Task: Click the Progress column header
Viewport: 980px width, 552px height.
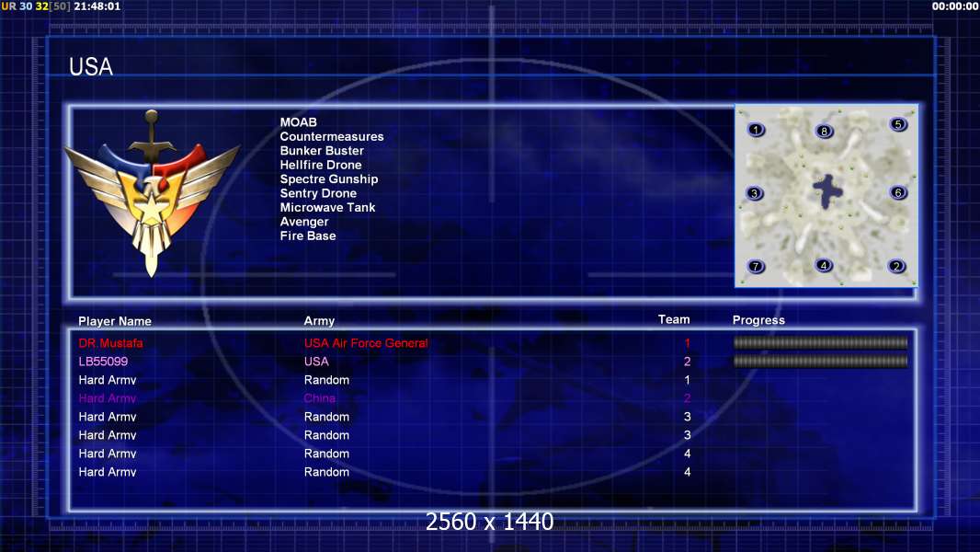Action: click(758, 320)
